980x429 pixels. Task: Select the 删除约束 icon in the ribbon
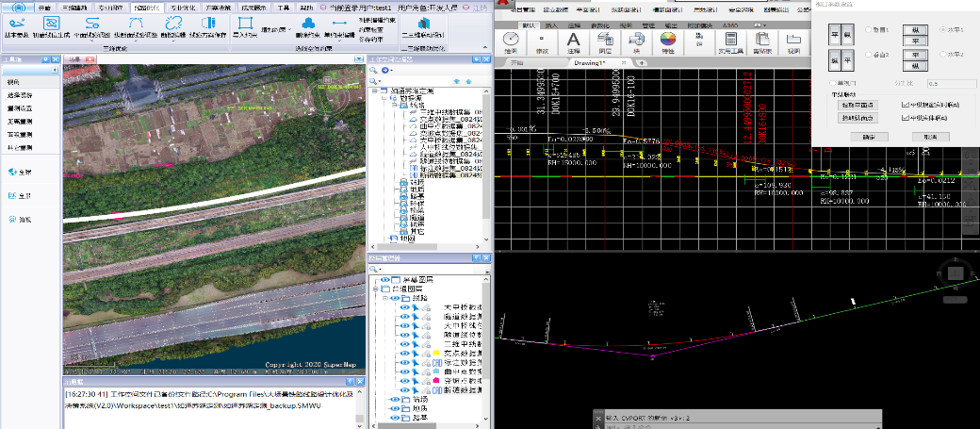307,24
